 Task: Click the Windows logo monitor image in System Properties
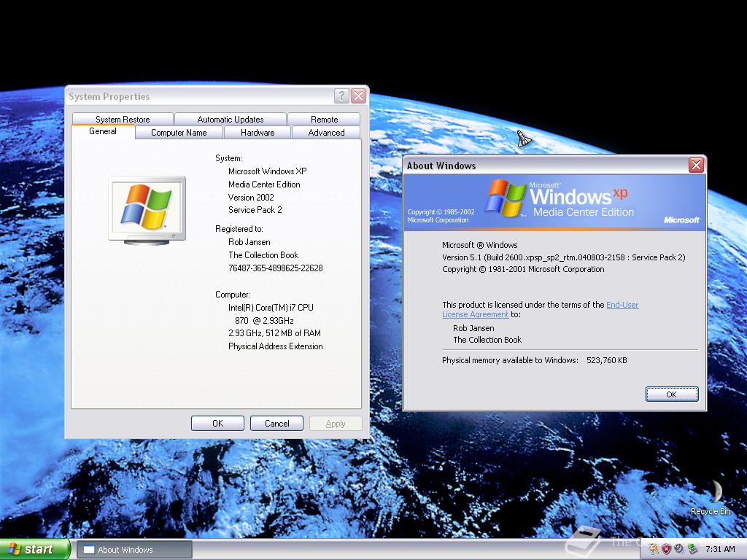tap(147, 210)
